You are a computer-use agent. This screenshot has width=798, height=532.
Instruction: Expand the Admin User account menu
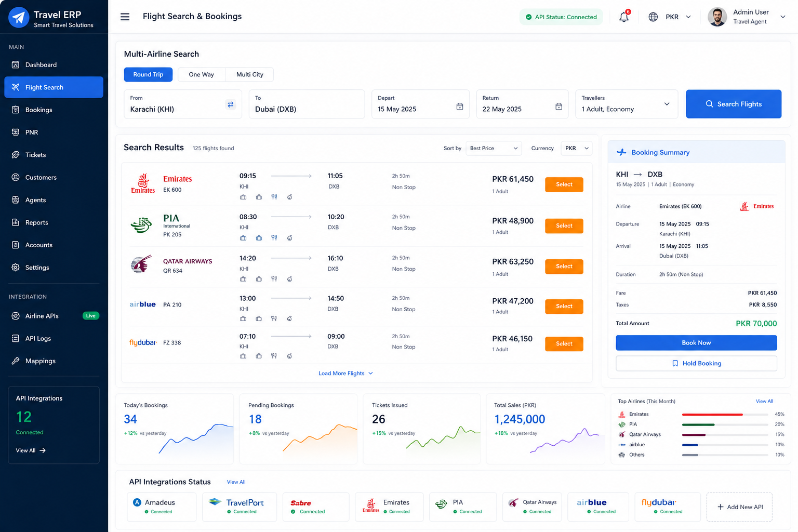[783, 17]
